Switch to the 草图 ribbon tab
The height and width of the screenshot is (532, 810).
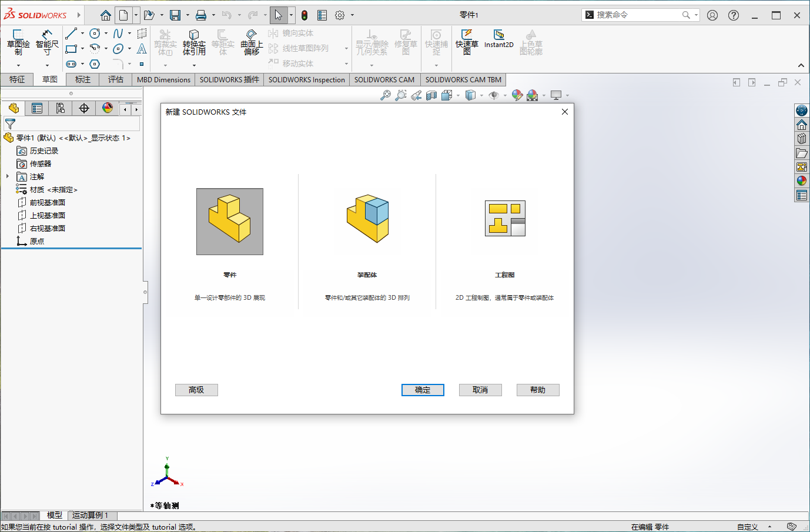point(50,79)
